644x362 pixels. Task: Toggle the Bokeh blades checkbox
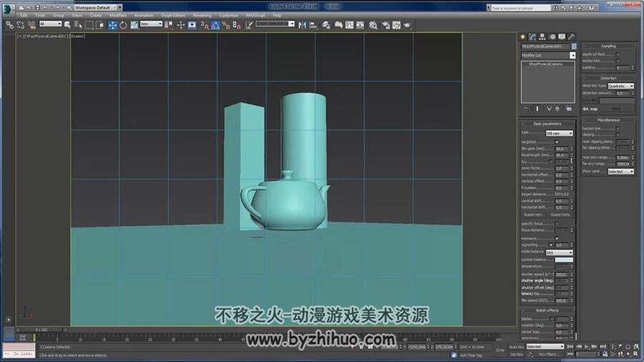tap(551, 318)
